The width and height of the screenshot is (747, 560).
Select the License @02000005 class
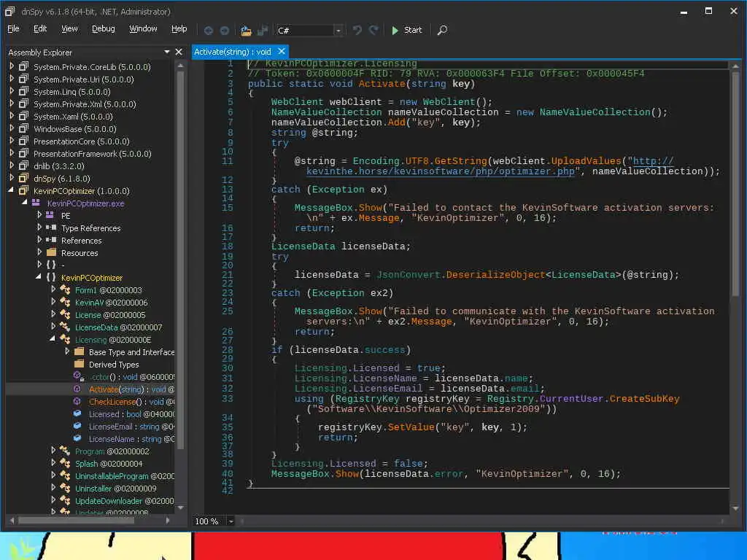(110, 315)
